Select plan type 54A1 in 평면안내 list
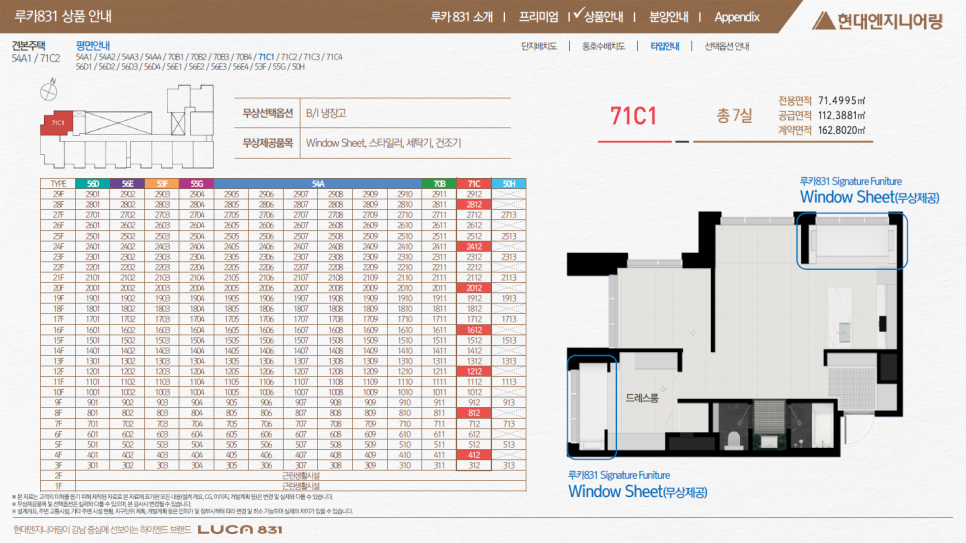The image size is (966, 543). [x=83, y=57]
